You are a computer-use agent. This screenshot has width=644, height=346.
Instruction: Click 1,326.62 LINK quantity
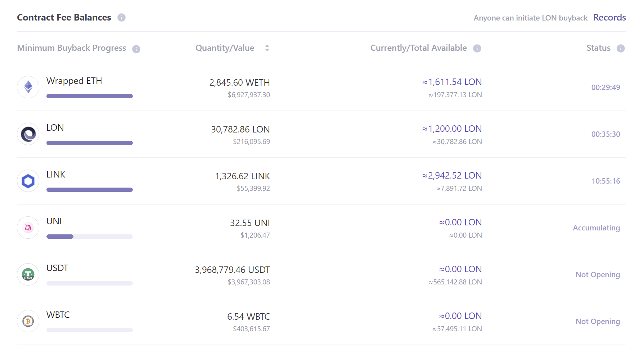coord(242,176)
